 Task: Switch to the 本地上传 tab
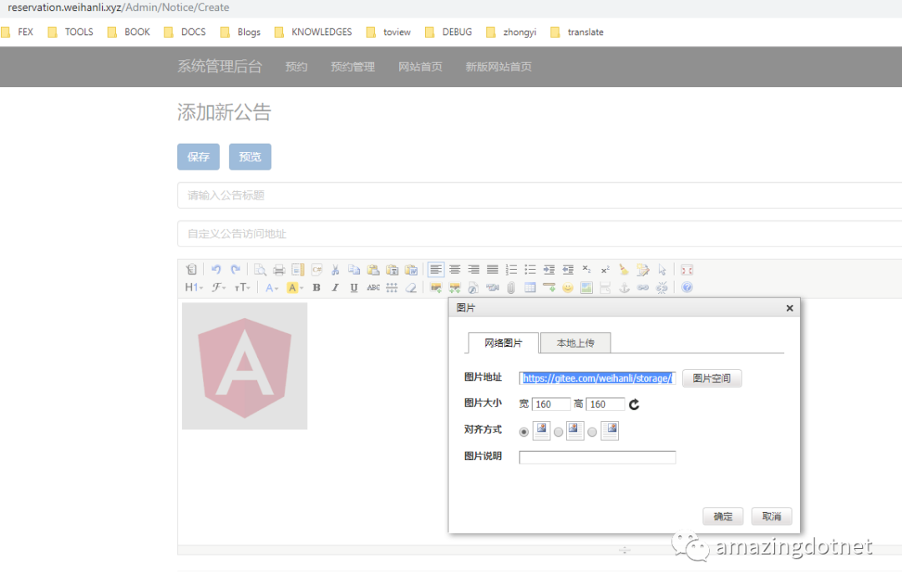coord(575,343)
